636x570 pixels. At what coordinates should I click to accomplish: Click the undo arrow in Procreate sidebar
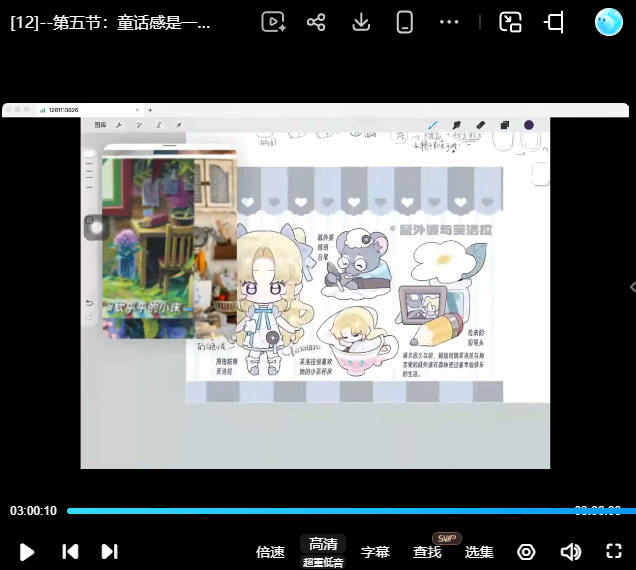click(89, 303)
